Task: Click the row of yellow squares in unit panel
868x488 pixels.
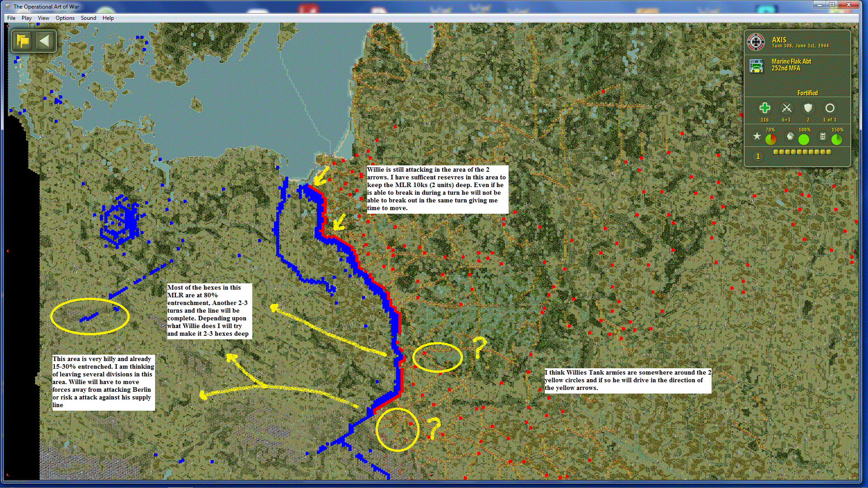Action: point(802,152)
